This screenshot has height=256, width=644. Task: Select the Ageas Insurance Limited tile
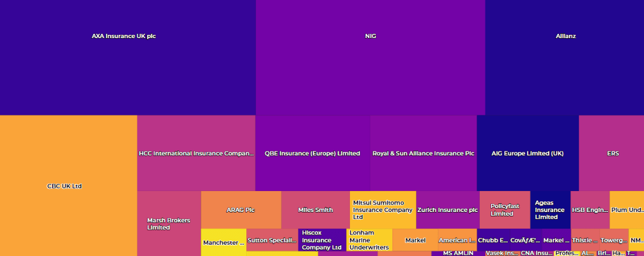pyautogui.click(x=550, y=209)
